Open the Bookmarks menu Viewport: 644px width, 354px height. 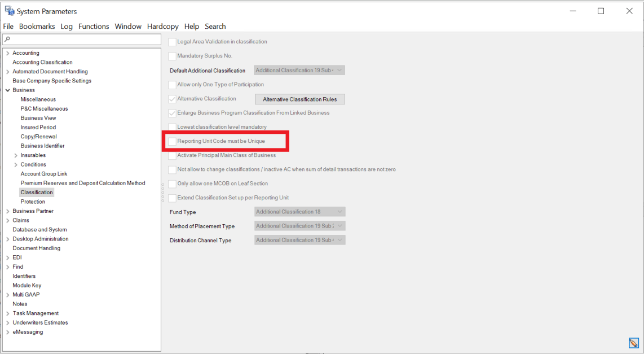pyautogui.click(x=37, y=27)
